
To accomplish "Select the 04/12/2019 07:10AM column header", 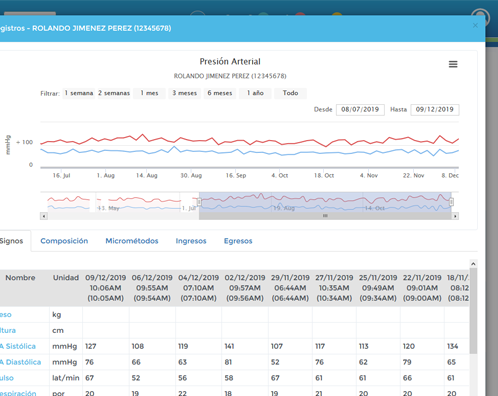I will (198, 288).
